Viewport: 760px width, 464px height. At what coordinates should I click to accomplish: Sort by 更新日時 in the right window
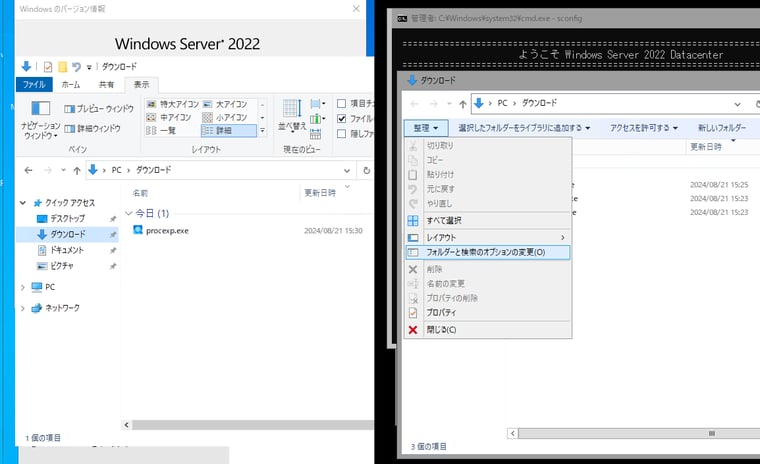[706, 147]
